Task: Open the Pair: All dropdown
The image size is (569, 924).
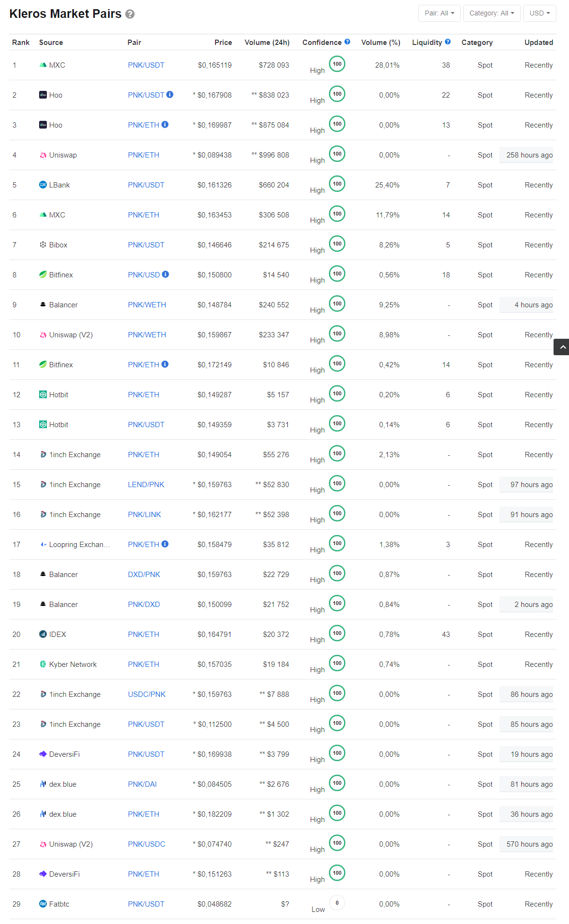Action: (440, 13)
